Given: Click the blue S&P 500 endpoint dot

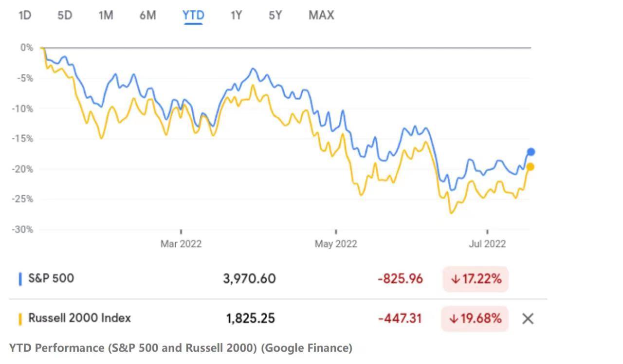Looking at the screenshot, I should coord(531,152).
